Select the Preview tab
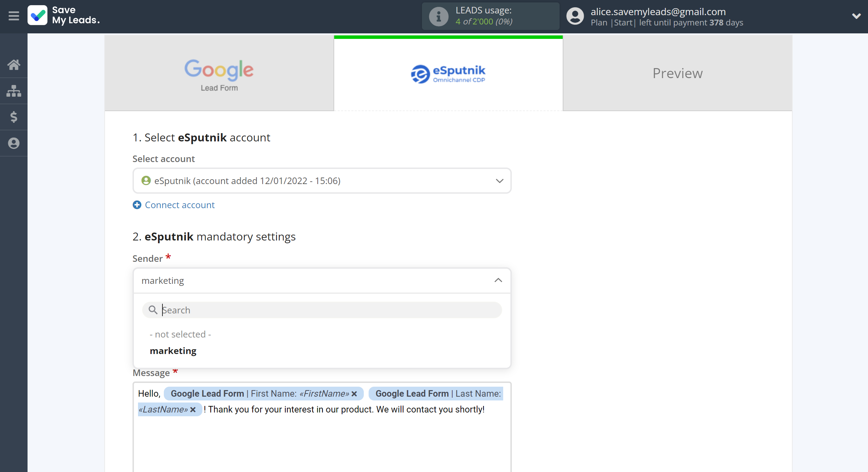 tap(677, 73)
